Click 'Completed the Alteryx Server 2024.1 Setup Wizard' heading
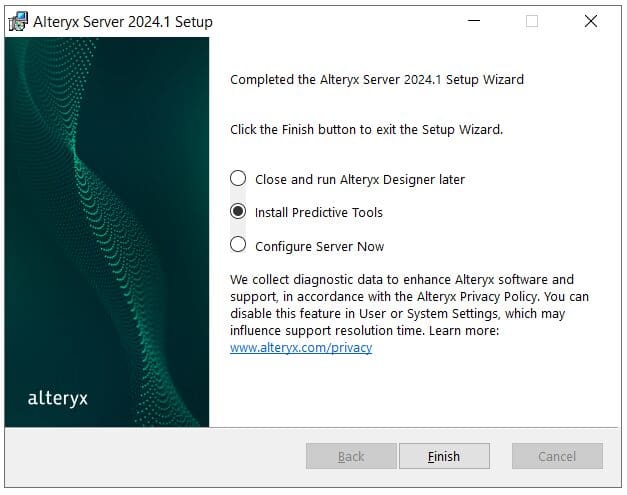627x495 pixels. (x=377, y=80)
